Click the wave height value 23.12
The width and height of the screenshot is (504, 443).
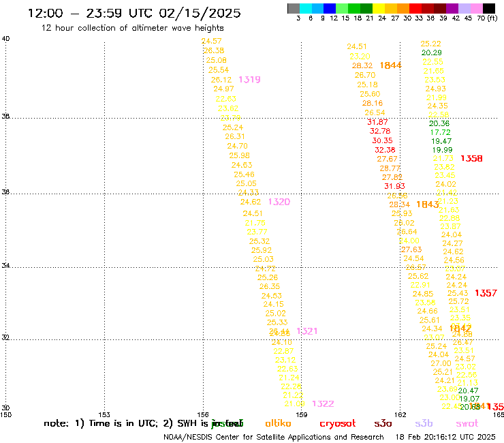click(285, 360)
